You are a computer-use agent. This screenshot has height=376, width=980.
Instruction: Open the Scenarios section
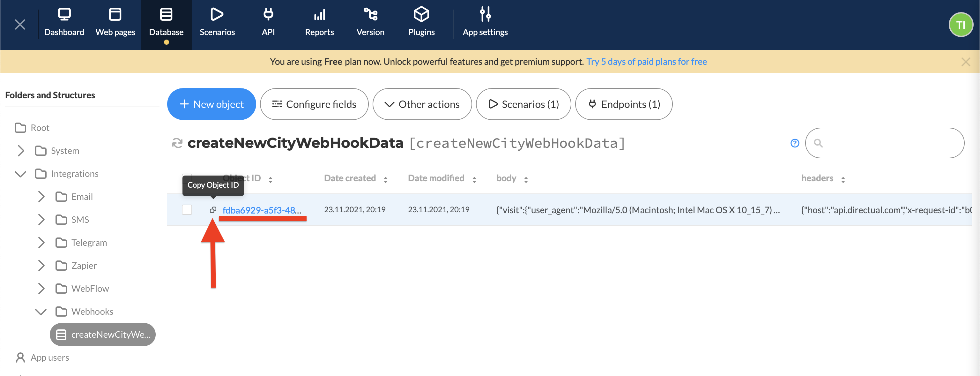[217, 22]
